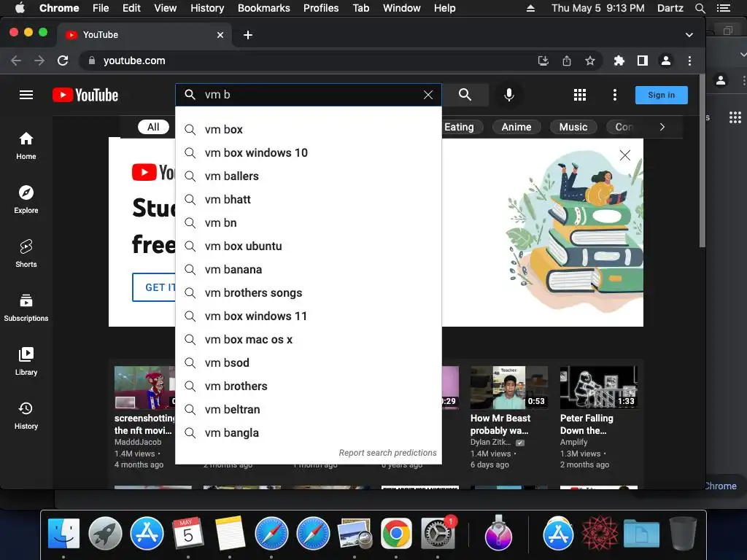This screenshot has height=560, width=747.
Task: Click install app icon in address bar
Action: click(543, 61)
